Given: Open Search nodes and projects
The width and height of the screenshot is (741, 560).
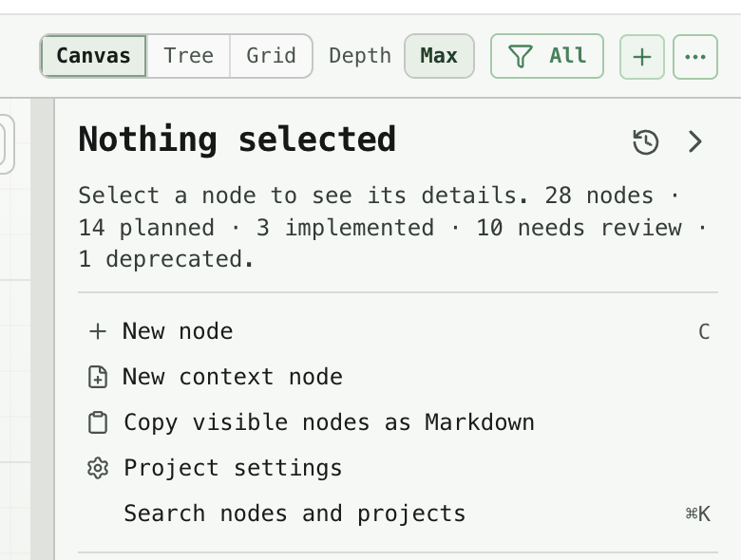Looking at the screenshot, I should 398,513.
